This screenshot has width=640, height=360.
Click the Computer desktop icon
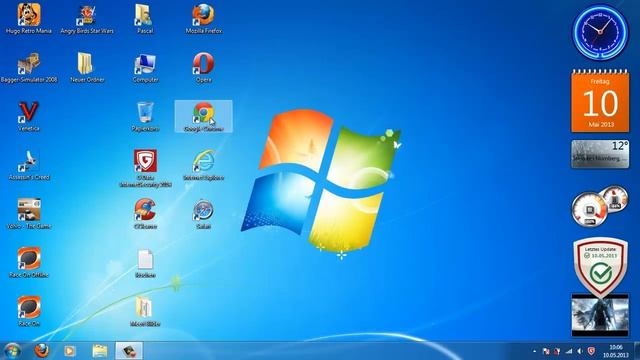(145, 68)
